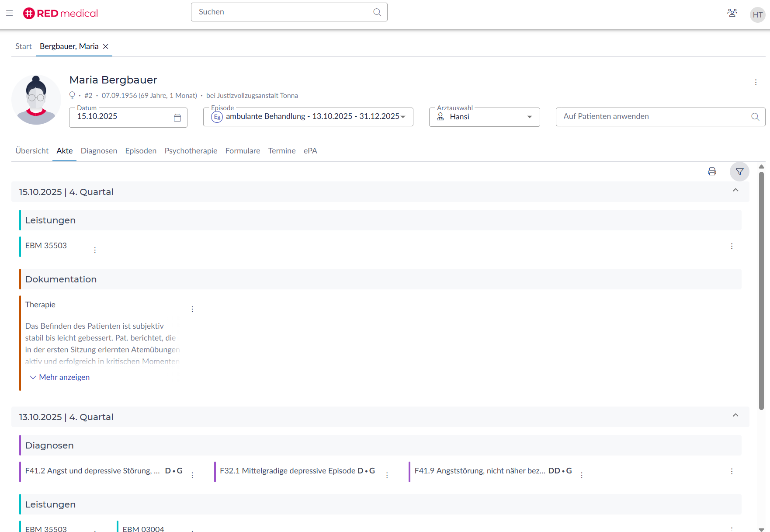Close the Bergbauer, Maria tab

coord(106,46)
